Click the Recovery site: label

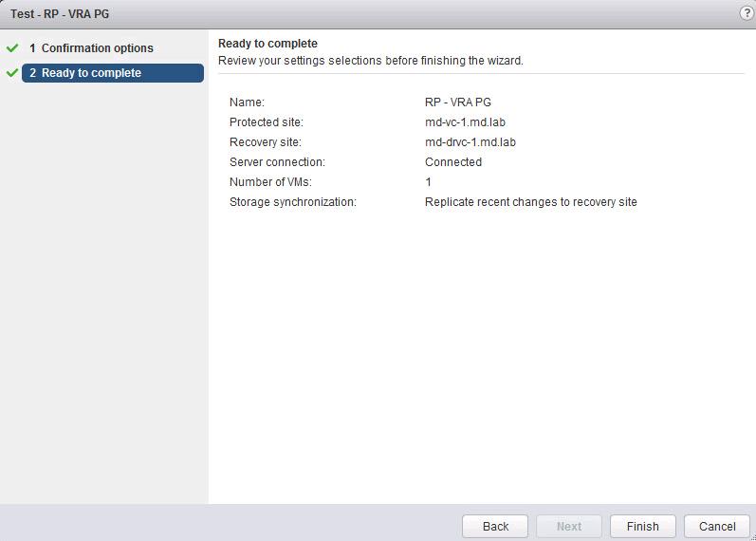click(x=266, y=142)
